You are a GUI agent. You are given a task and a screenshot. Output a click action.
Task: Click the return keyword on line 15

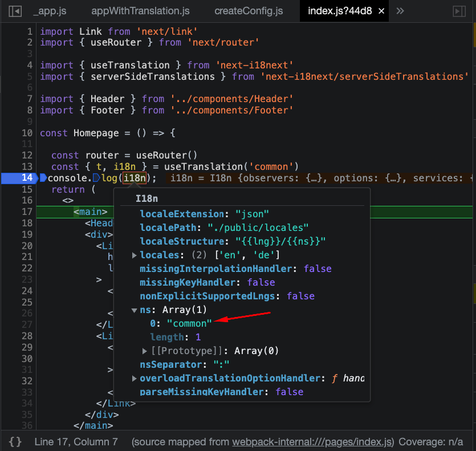(x=68, y=189)
